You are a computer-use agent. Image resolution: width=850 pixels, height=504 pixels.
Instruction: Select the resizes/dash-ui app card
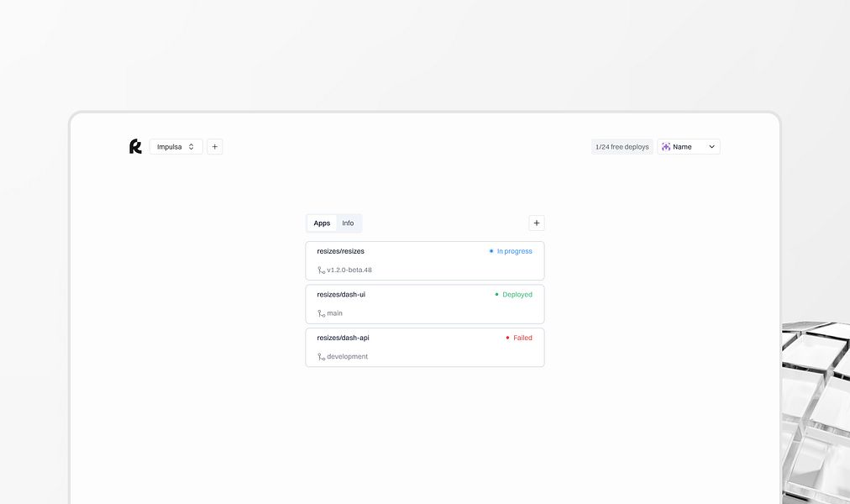[x=424, y=303]
